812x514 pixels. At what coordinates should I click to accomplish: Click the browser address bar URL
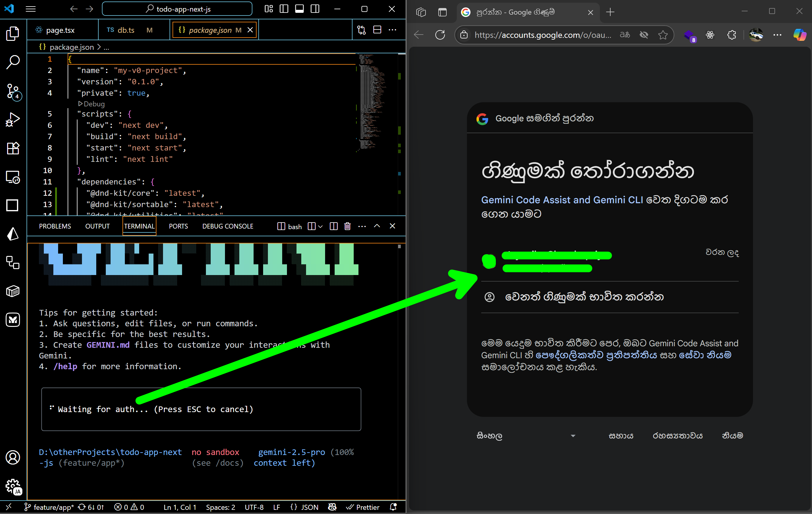click(x=543, y=35)
